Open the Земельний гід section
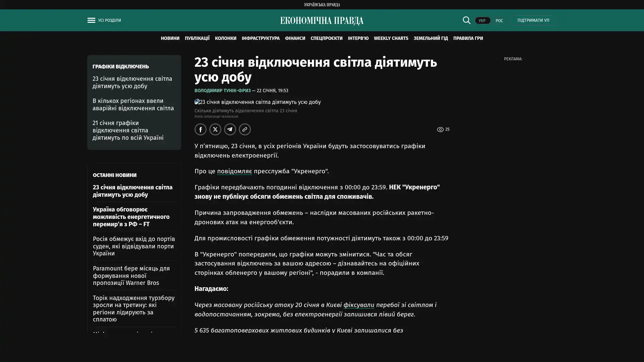Viewport: 644px width, 362px height. click(x=431, y=38)
